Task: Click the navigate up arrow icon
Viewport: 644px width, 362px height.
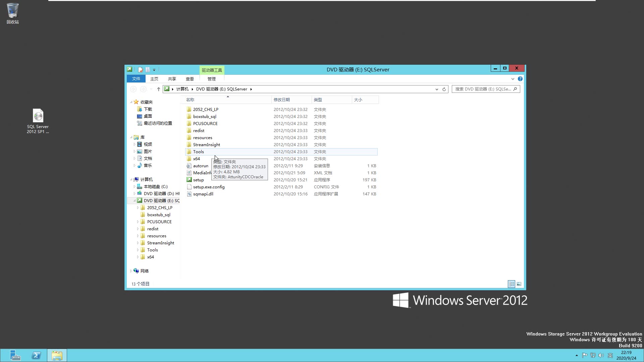Action: point(158,89)
